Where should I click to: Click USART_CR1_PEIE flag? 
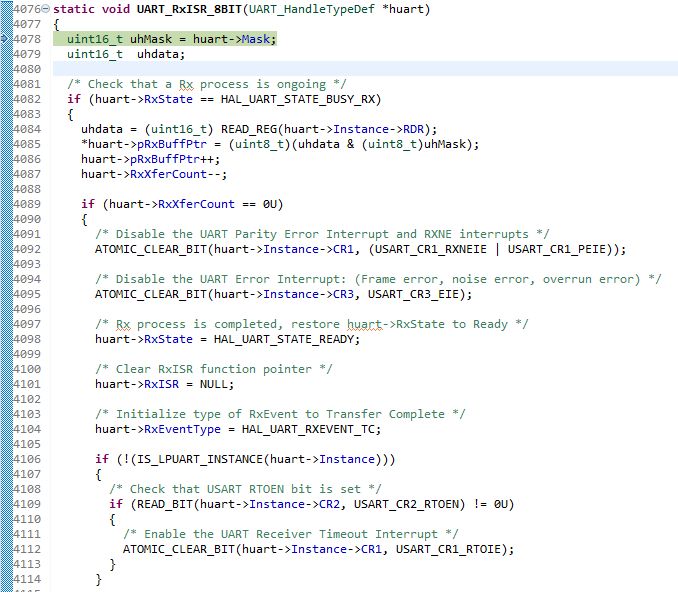[556, 250]
